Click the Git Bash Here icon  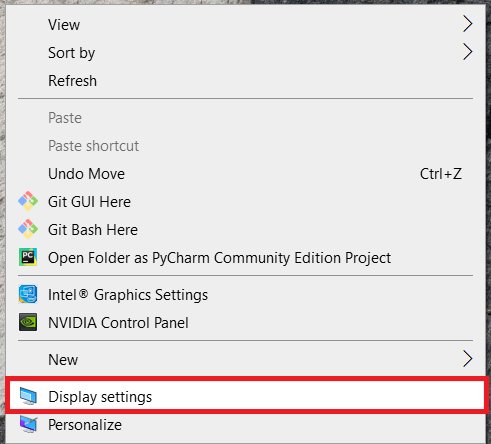(x=28, y=229)
